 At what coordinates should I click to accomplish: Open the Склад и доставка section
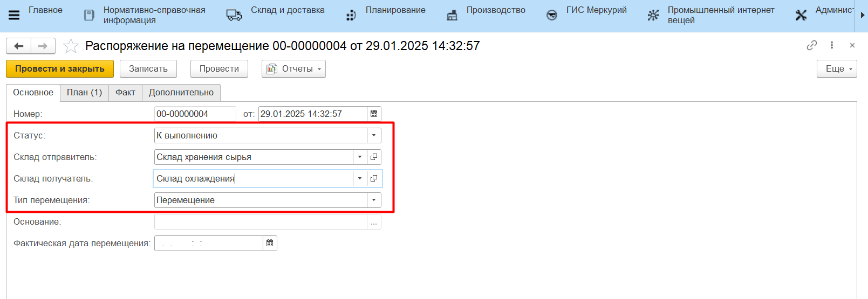pos(287,10)
